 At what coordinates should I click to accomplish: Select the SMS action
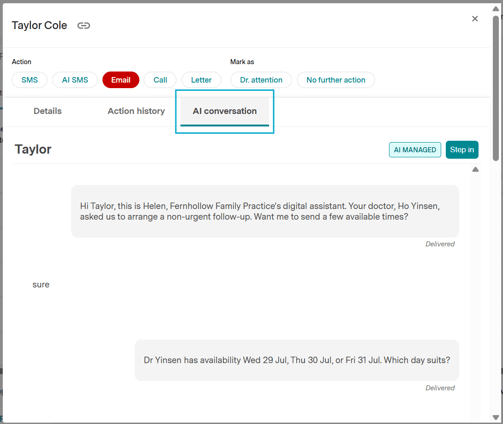pos(30,80)
